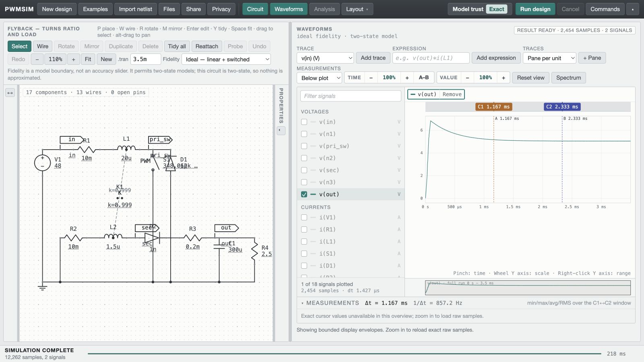Open the Spectrum view
Viewport: 644px width, 362px height.
click(568, 78)
